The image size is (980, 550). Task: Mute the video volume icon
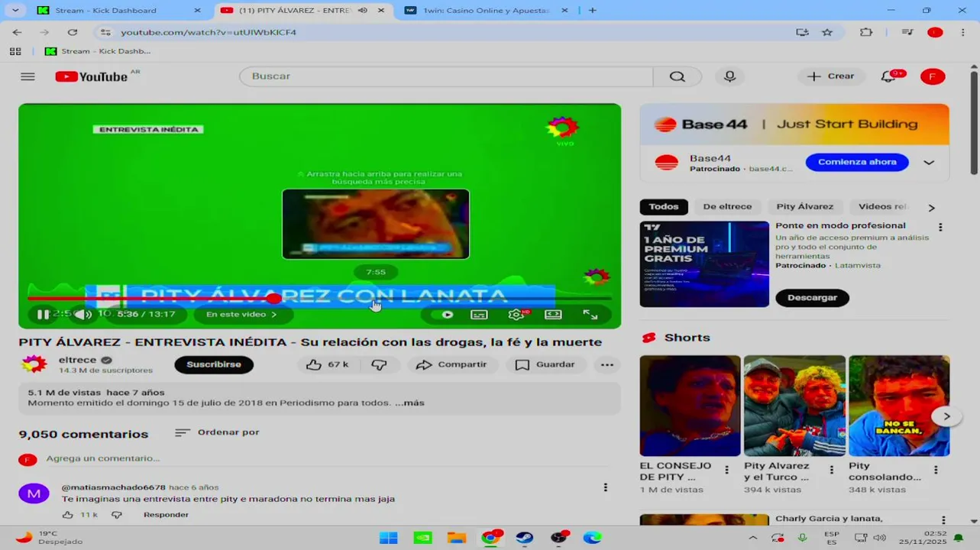point(82,314)
